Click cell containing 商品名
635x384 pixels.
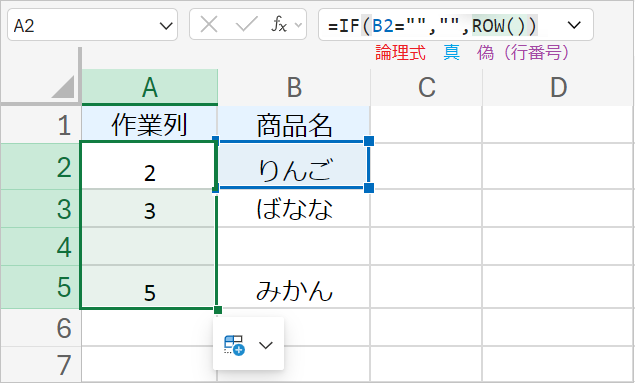pos(294,124)
